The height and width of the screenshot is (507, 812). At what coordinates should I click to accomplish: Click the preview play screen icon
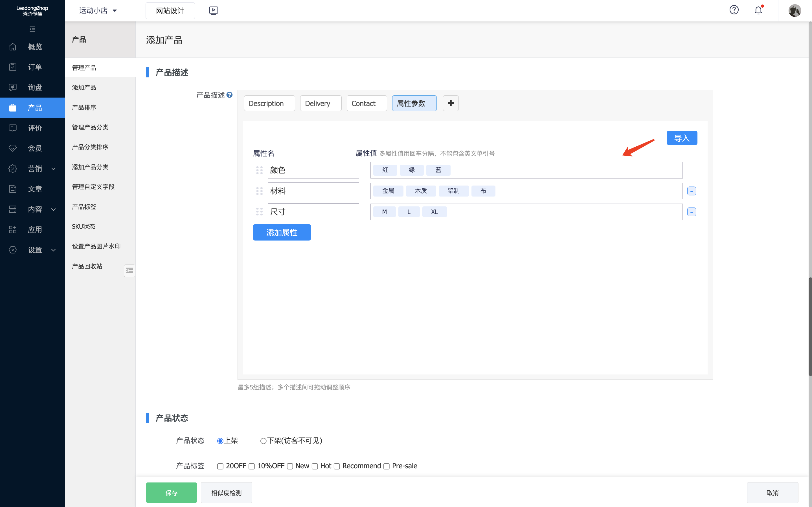point(213,11)
